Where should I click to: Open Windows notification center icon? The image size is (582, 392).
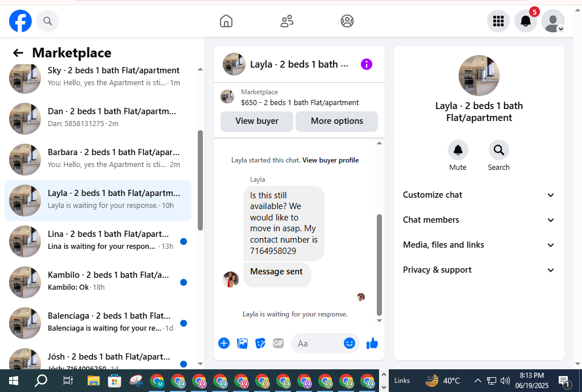pyautogui.click(x=564, y=381)
